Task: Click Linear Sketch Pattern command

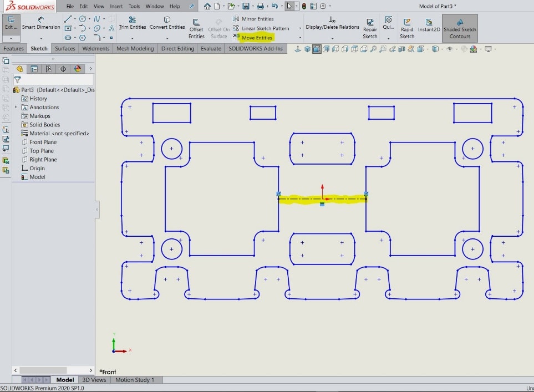Action: pos(265,28)
